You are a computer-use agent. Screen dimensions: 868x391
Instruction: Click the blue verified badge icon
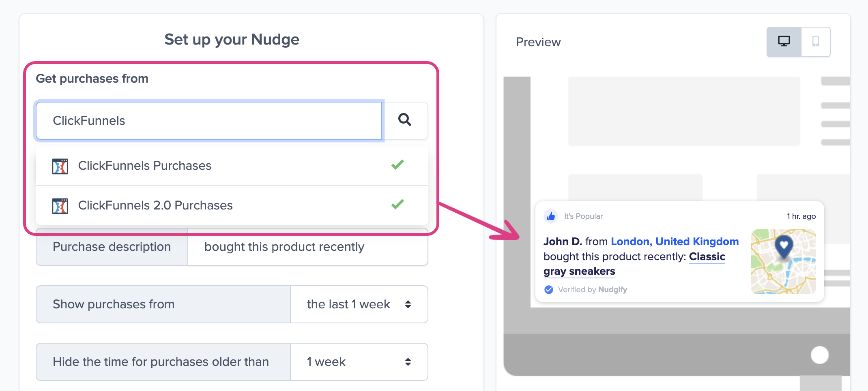[x=549, y=290]
